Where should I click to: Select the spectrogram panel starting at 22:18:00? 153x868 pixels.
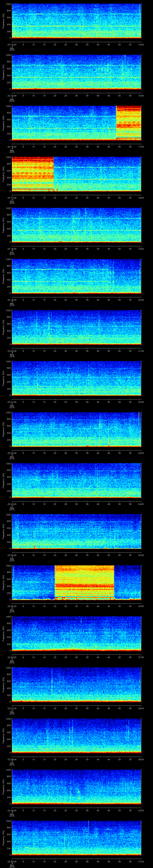[76, 225]
